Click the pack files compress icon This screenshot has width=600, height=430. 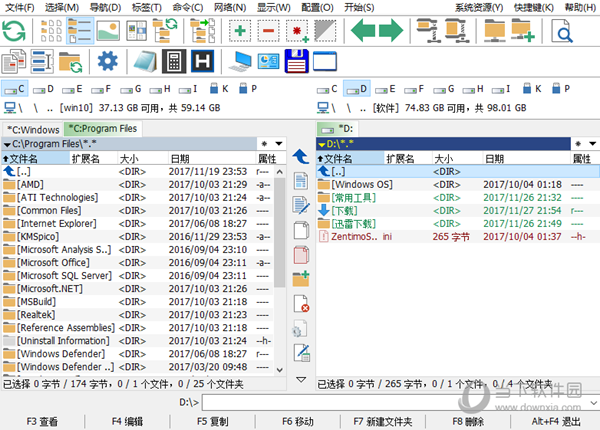tap(427, 31)
